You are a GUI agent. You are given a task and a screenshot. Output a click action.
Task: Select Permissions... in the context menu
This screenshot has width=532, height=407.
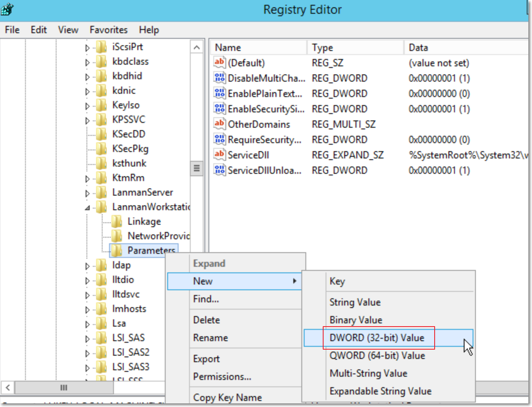pos(222,377)
